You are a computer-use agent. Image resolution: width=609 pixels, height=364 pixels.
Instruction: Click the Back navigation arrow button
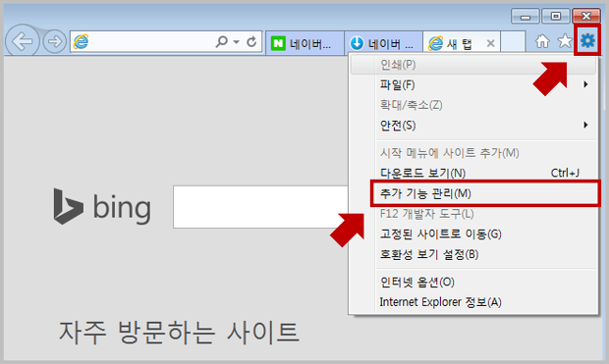click(x=22, y=41)
